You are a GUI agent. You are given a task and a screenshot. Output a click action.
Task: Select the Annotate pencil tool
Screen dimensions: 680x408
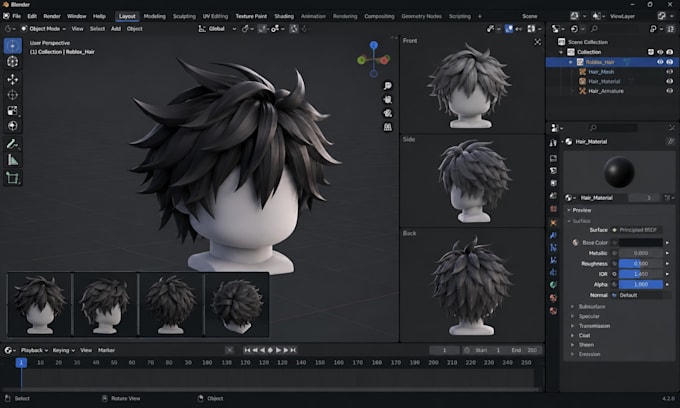click(x=13, y=144)
